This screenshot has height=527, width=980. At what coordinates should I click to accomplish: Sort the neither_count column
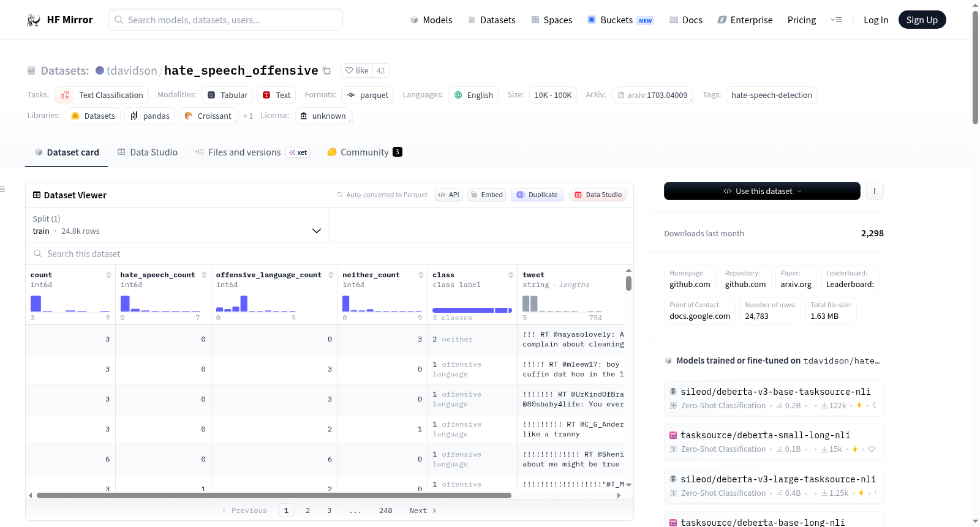coord(421,275)
